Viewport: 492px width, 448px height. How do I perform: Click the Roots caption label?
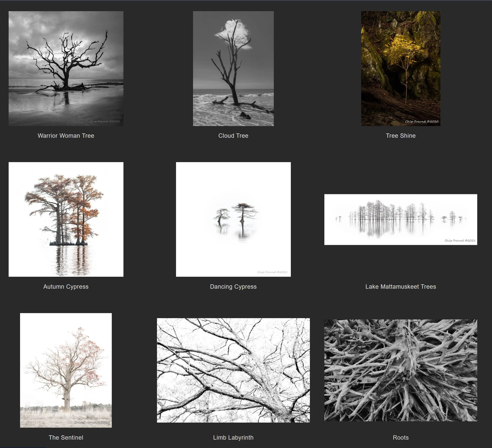401,438
